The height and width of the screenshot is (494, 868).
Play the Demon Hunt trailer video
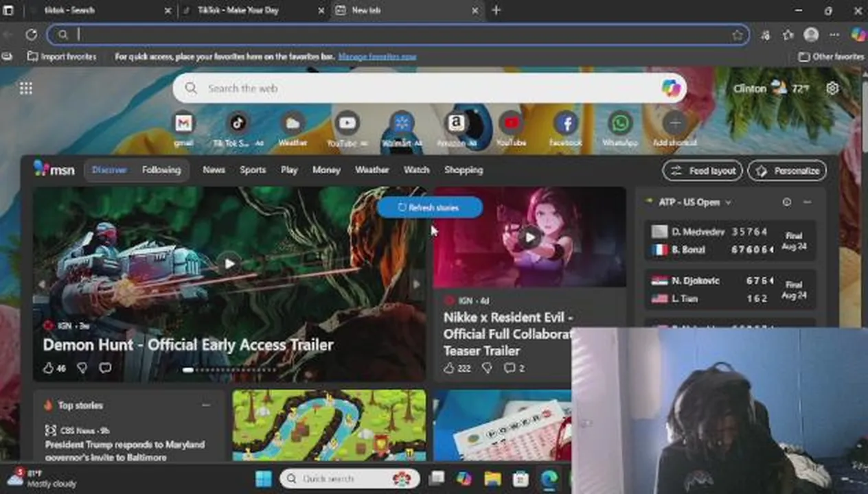[229, 263]
